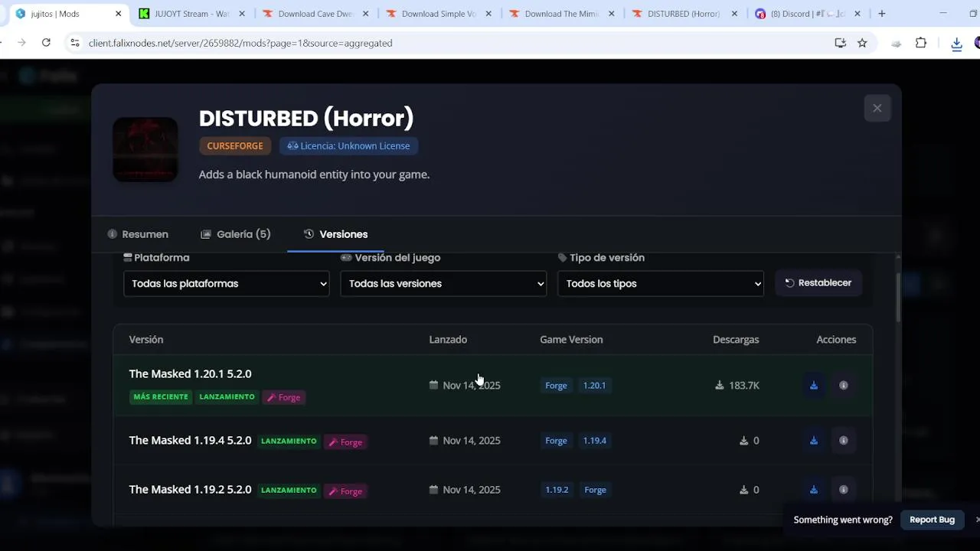Click the versions list vertical scrollbar
The height and width of the screenshot is (551, 980).
click(898, 298)
